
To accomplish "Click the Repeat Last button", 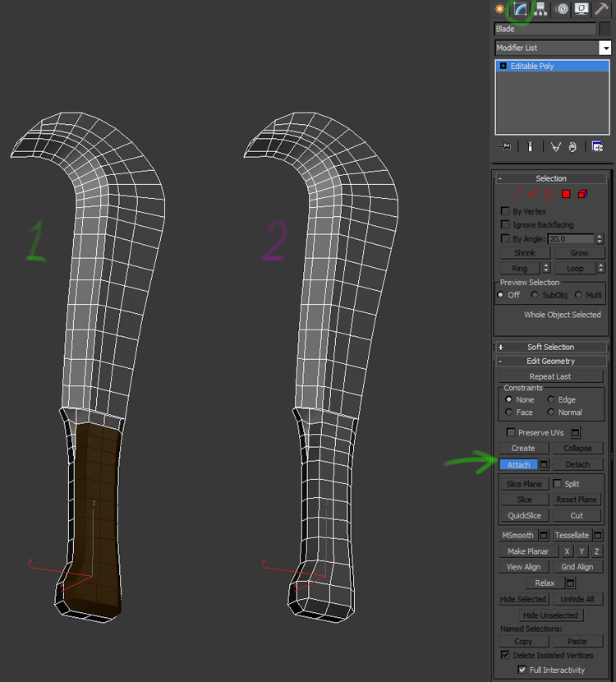I will 550,376.
